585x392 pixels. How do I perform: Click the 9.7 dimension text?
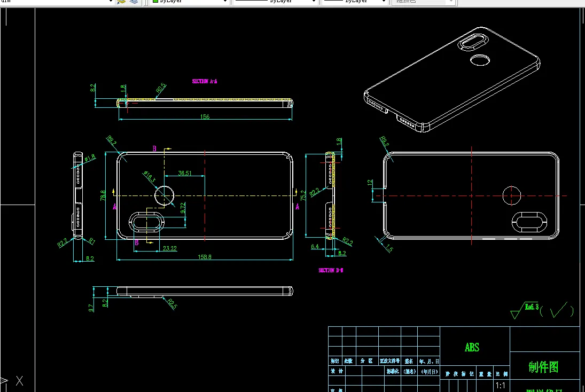(x=91, y=308)
